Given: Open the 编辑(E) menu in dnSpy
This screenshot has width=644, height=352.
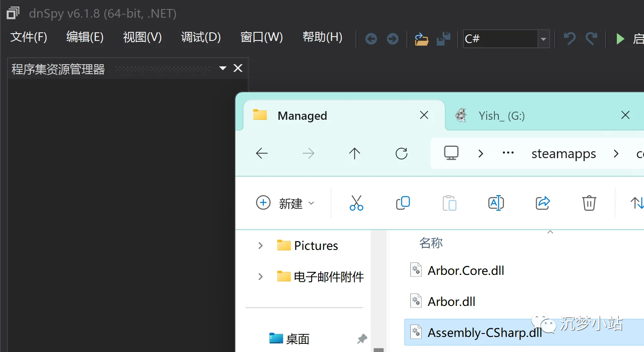Looking at the screenshot, I should [85, 37].
